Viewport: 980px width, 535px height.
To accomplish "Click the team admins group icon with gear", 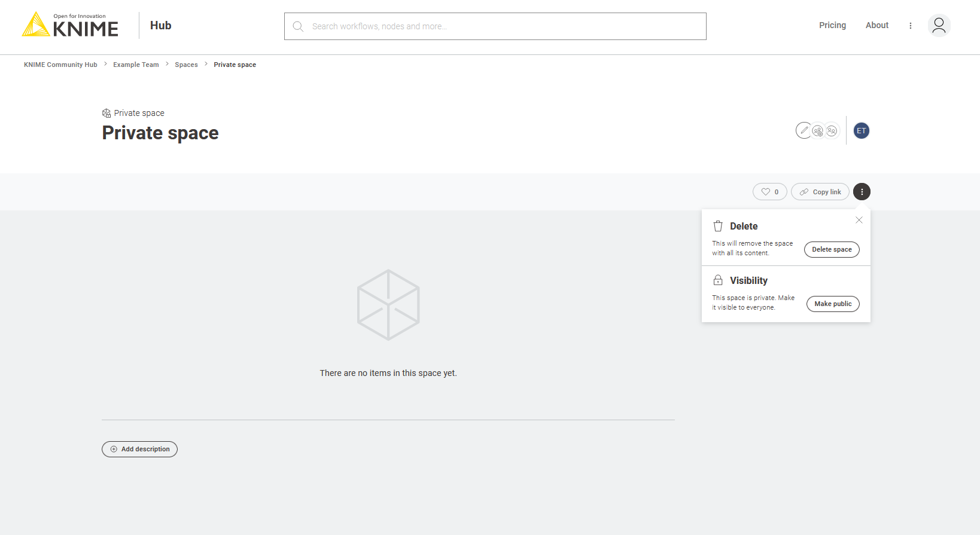I will pos(818,131).
